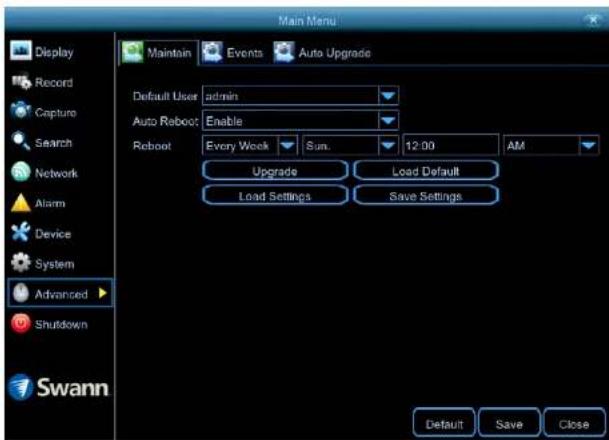Click the Default button at bottom
Image resolution: width=609 pixels, height=440 pixels.
click(x=444, y=423)
